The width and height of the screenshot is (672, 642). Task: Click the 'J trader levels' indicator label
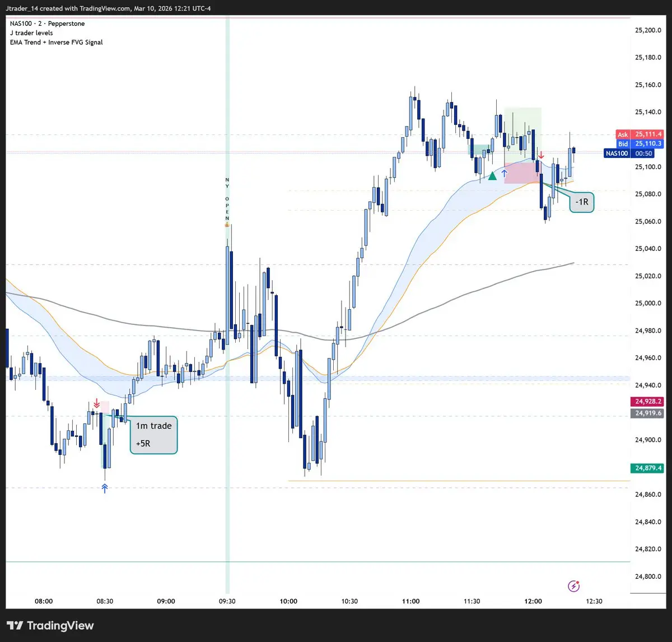[x=31, y=33]
